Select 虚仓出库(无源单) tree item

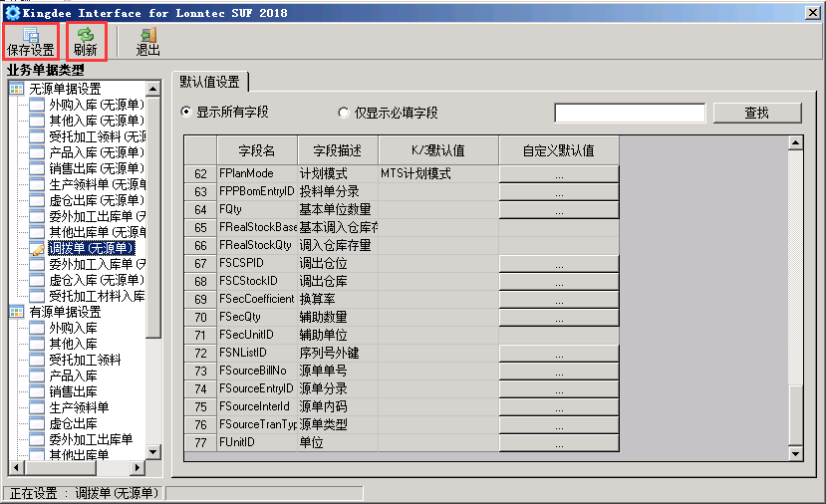97,200
